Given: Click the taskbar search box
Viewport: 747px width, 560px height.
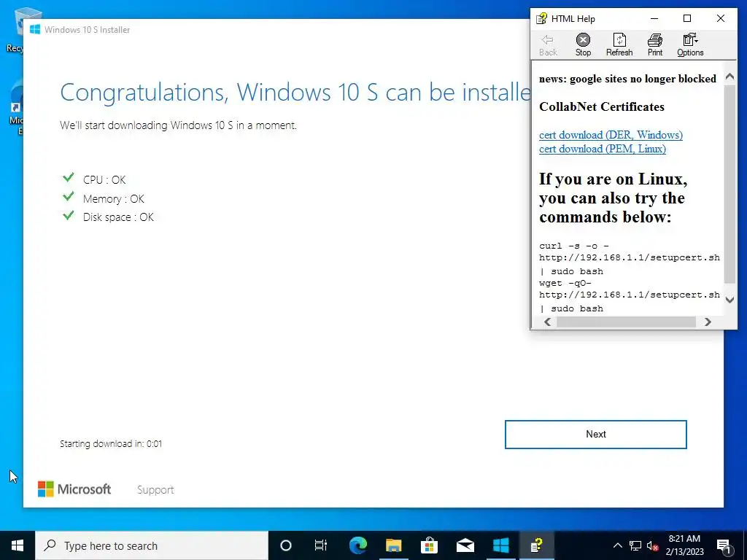Looking at the screenshot, I should (152, 545).
